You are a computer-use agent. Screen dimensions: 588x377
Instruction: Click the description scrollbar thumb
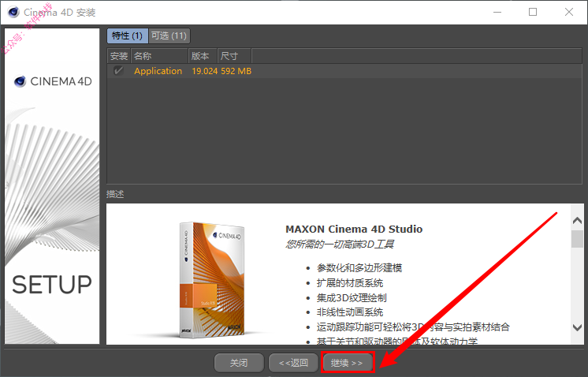pyautogui.click(x=578, y=238)
